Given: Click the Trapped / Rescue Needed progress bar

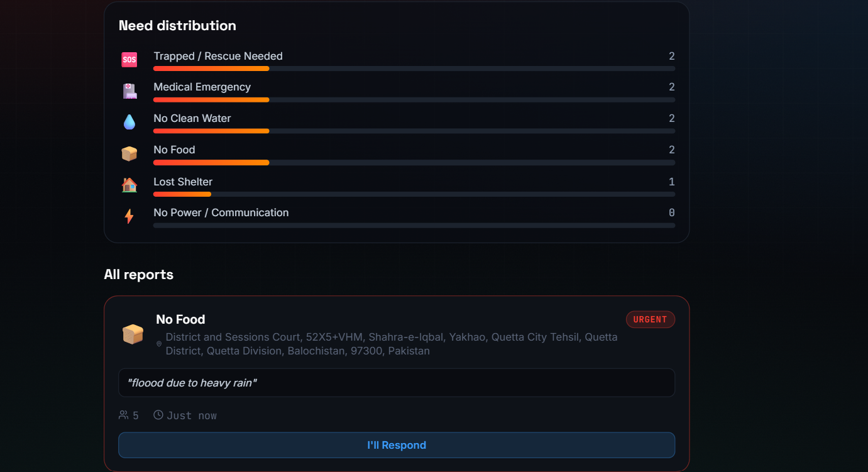Looking at the screenshot, I should (414, 69).
